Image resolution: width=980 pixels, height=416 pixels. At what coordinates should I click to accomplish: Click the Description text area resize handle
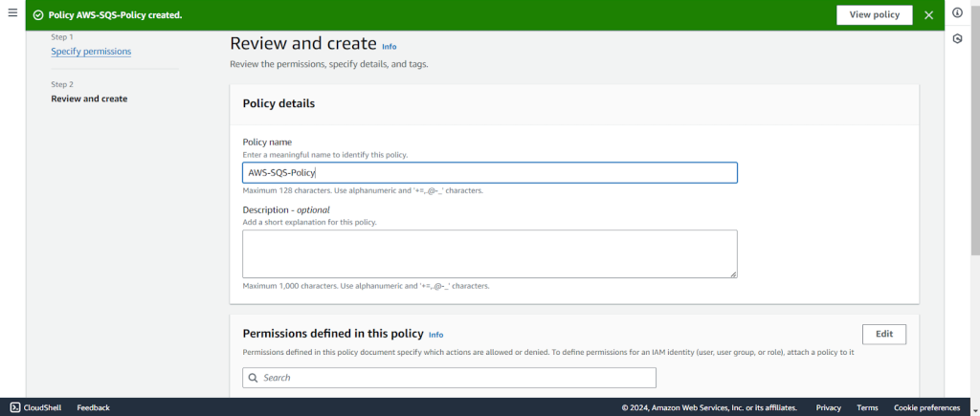coord(733,274)
